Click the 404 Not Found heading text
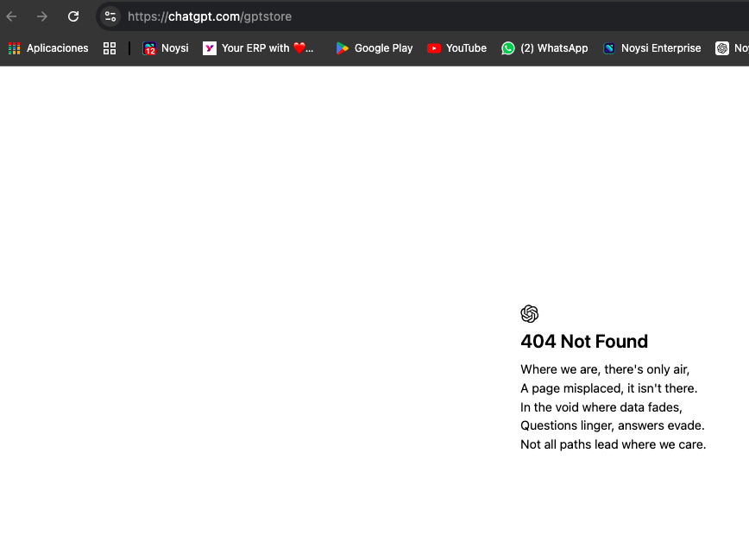The image size is (749, 560). [584, 342]
